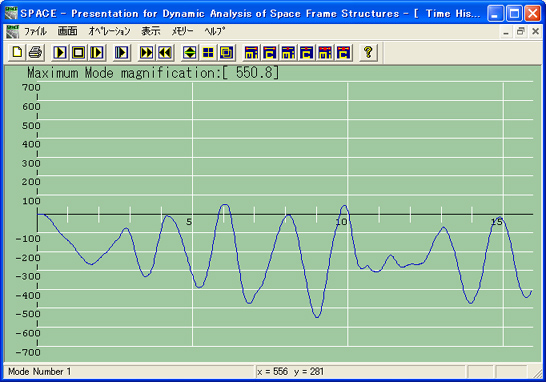546x382 pixels.
Task: Click the first frame-structure view icon
Action: click(251, 53)
